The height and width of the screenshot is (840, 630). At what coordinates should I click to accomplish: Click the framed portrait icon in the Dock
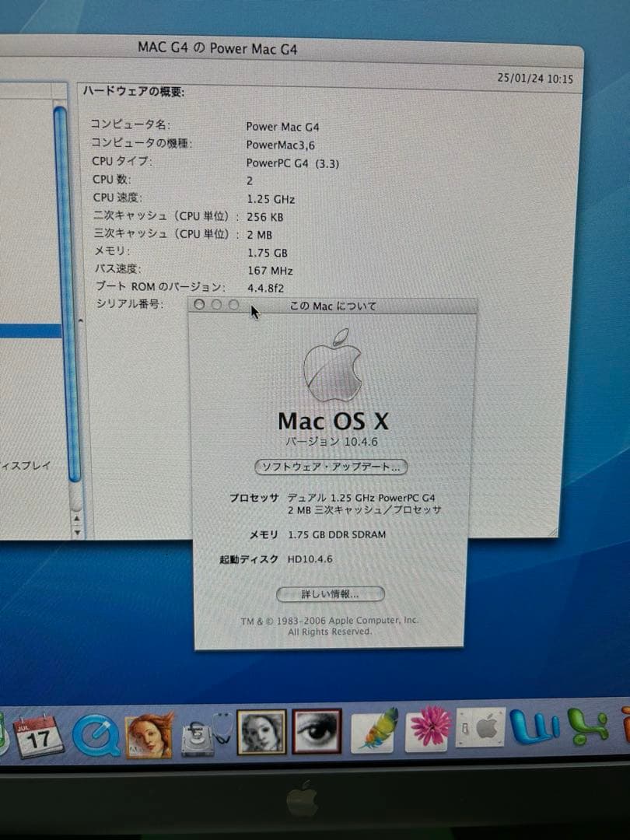(261, 733)
